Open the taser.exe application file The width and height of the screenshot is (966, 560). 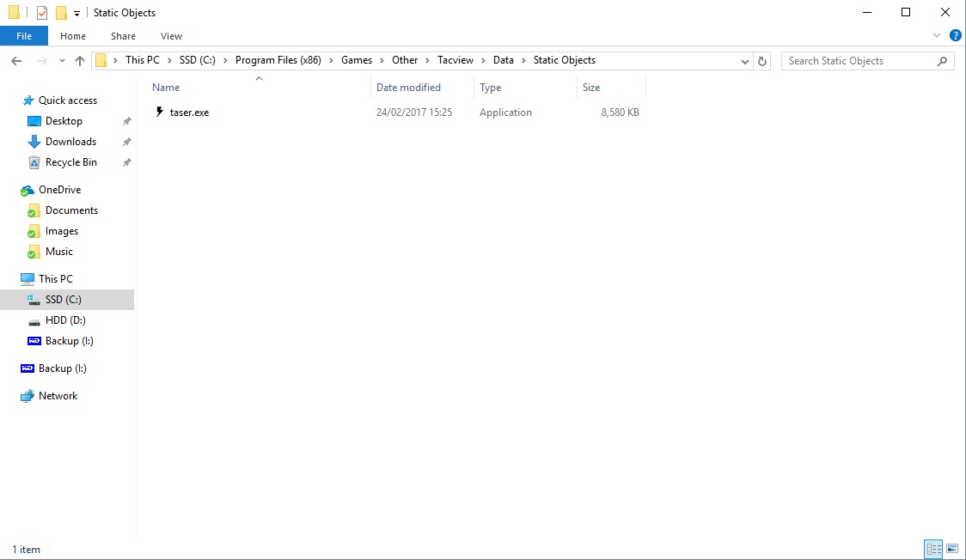tap(189, 113)
